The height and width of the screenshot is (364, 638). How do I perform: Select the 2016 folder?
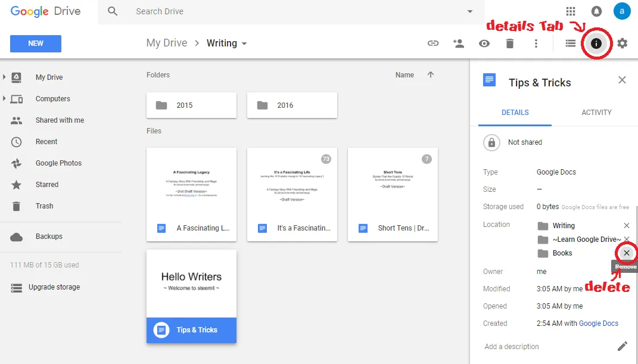(x=292, y=105)
